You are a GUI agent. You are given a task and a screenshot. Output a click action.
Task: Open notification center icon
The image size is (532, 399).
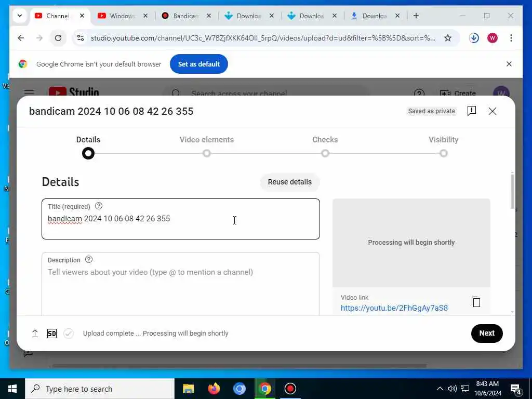pos(516,390)
